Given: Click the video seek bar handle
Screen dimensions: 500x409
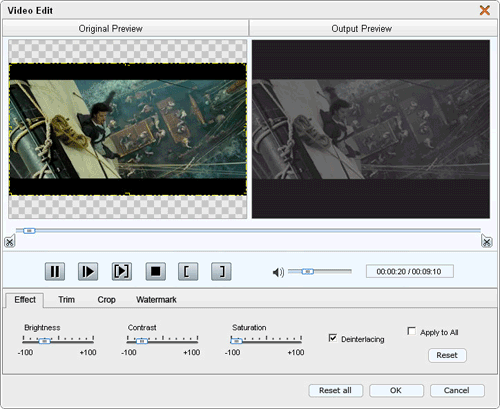Looking at the screenshot, I should coord(29,231).
